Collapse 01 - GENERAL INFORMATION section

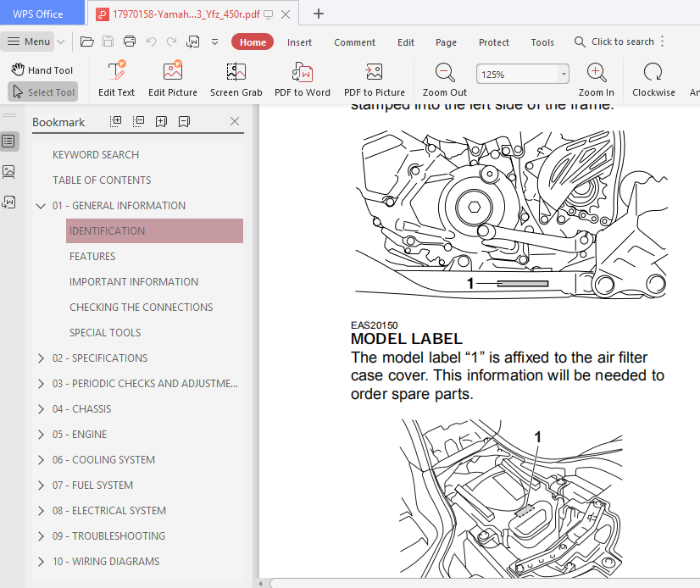pyautogui.click(x=41, y=206)
